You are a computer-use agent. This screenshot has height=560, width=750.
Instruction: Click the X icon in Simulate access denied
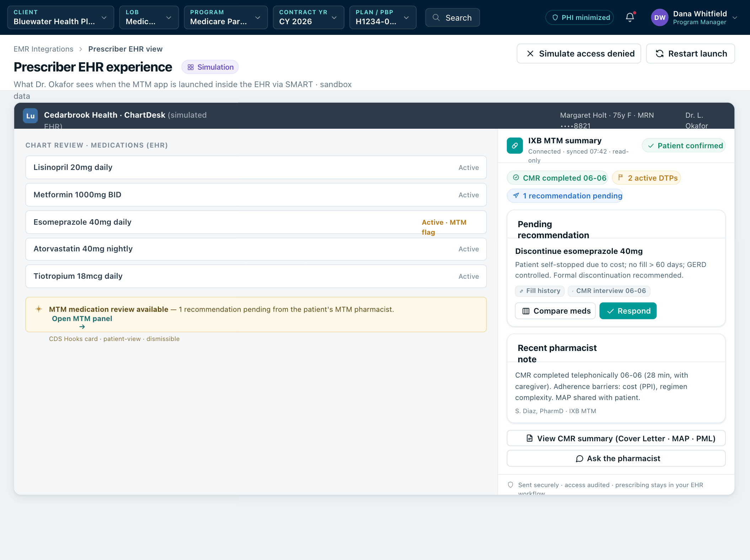coord(530,53)
